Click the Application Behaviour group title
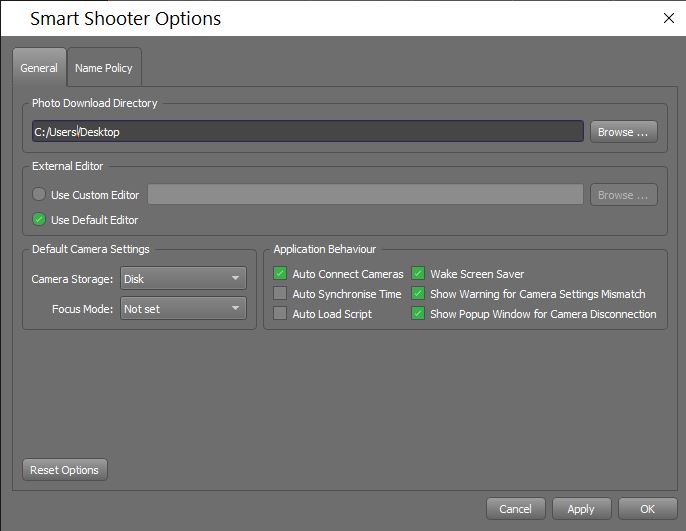 (325, 249)
